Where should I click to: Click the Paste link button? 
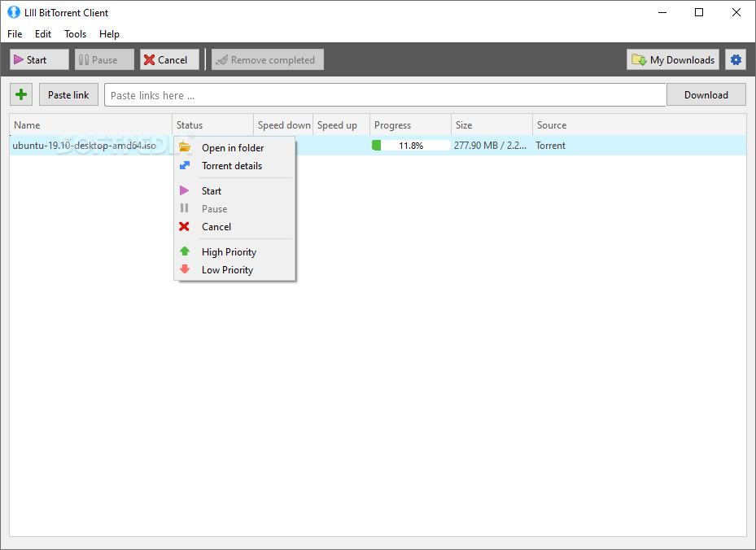pyautogui.click(x=68, y=95)
